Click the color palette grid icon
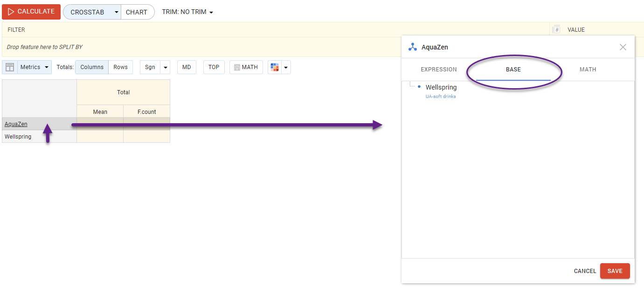The width and height of the screenshot is (644, 294). click(x=275, y=67)
